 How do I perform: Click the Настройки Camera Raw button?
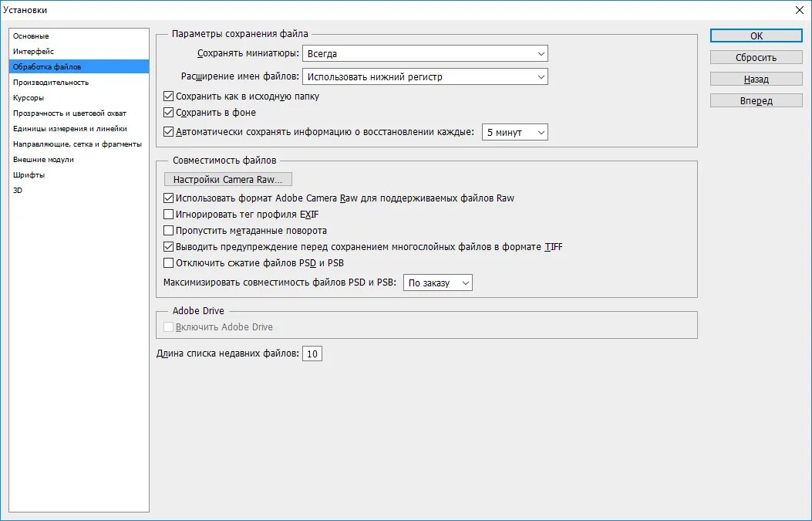(227, 179)
